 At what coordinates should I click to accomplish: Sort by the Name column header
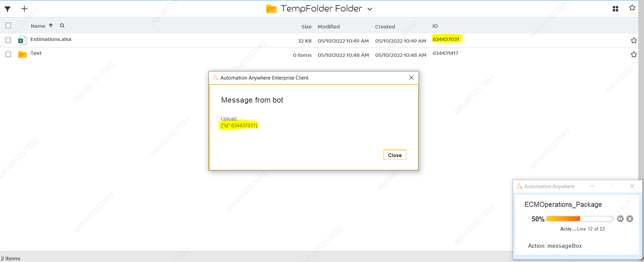pos(38,26)
